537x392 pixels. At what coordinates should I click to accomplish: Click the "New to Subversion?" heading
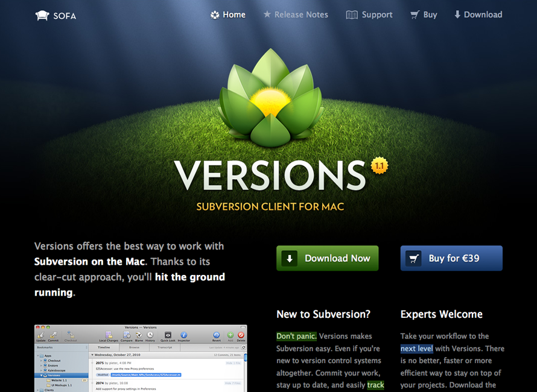[323, 314]
